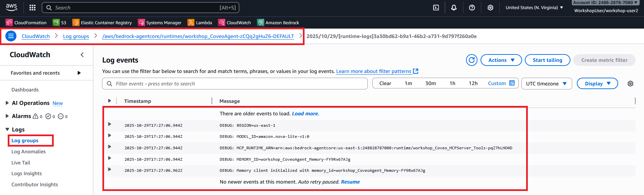Collapse the CloudWatch side panel

click(x=82, y=55)
